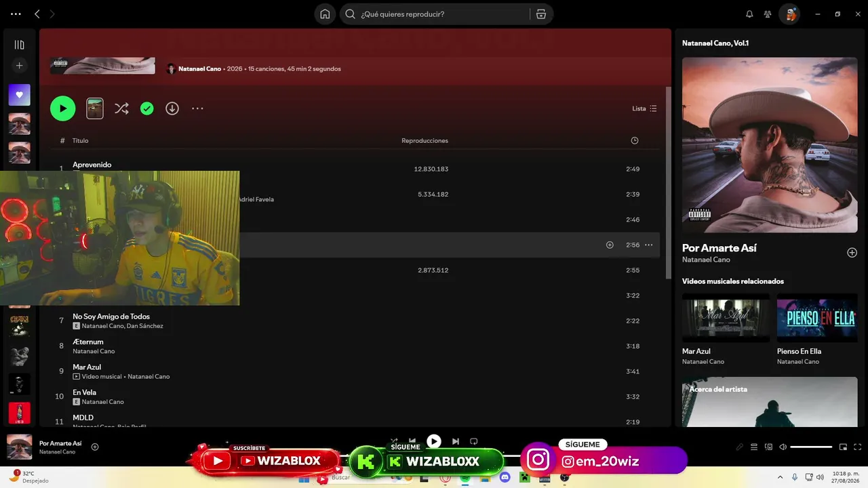This screenshot has width=868, height=488.
Task: Select the track 'En Vela'
Action: [85, 392]
